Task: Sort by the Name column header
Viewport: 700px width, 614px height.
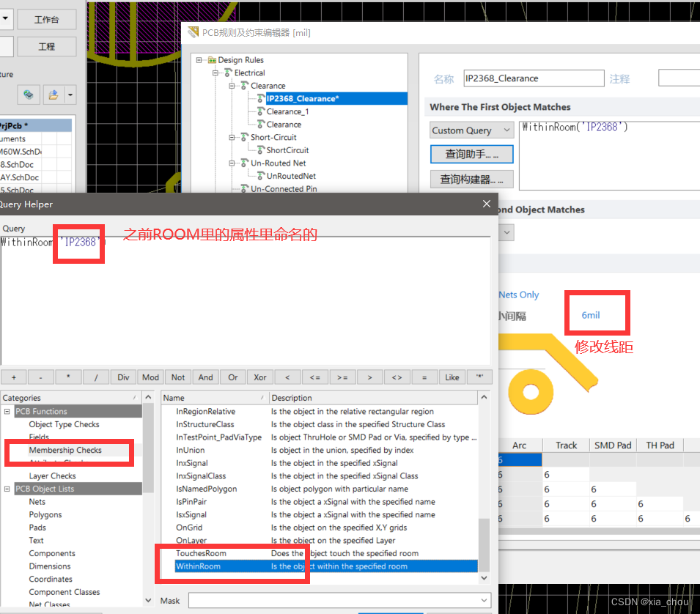Action: [215, 398]
